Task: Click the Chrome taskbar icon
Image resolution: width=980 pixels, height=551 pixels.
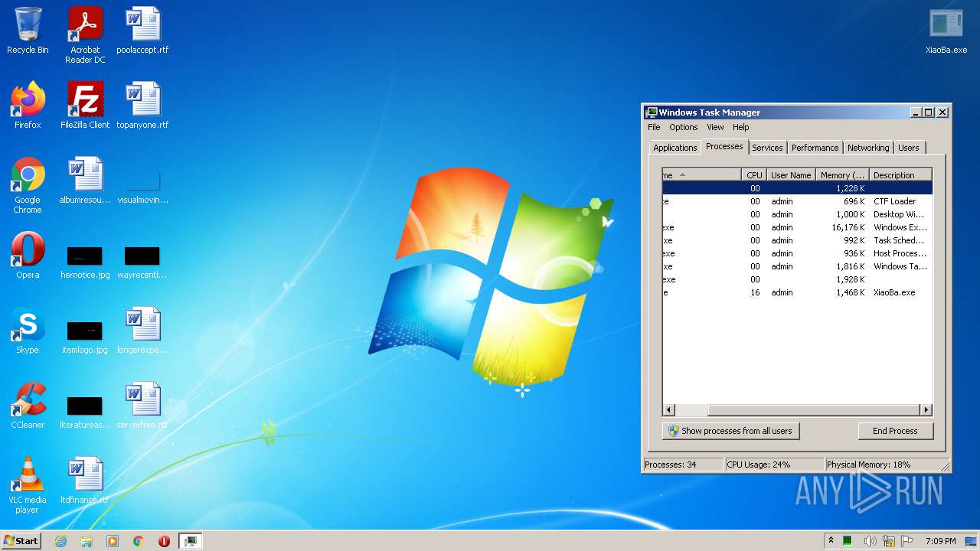Action: (x=139, y=541)
